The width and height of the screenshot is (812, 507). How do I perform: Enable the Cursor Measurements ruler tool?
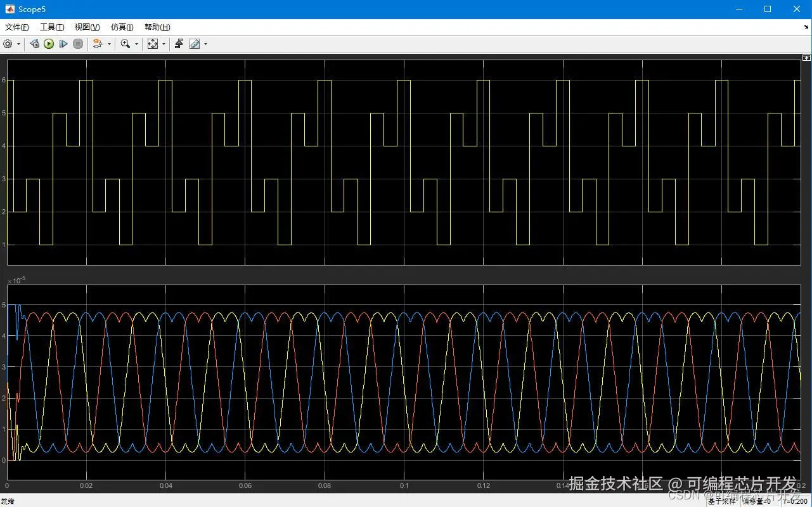(195, 44)
